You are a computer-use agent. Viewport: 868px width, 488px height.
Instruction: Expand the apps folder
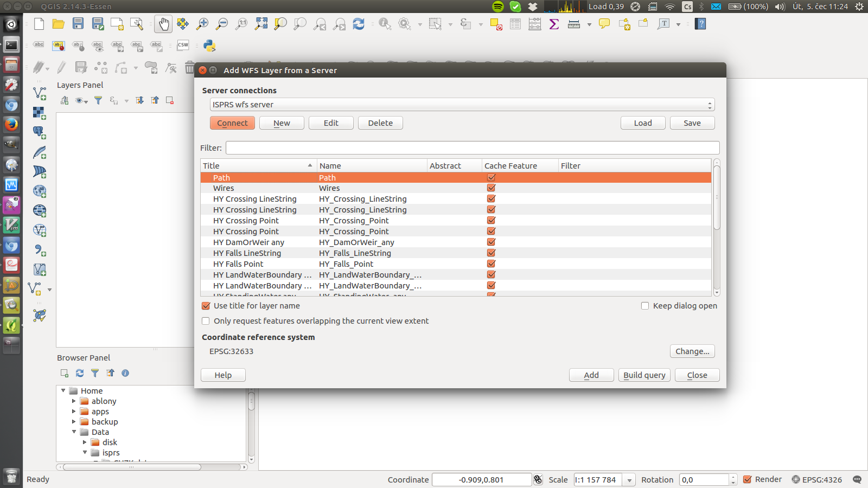pyautogui.click(x=74, y=412)
